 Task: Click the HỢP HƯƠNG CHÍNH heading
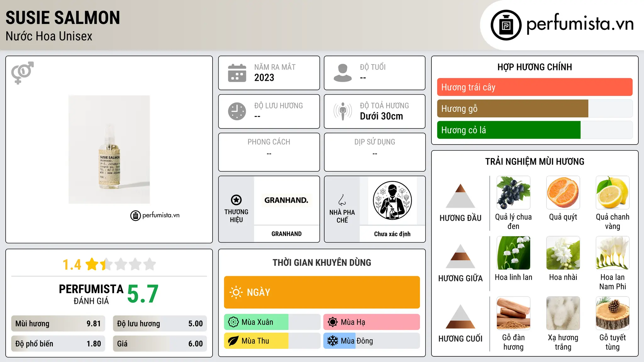[535, 67]
